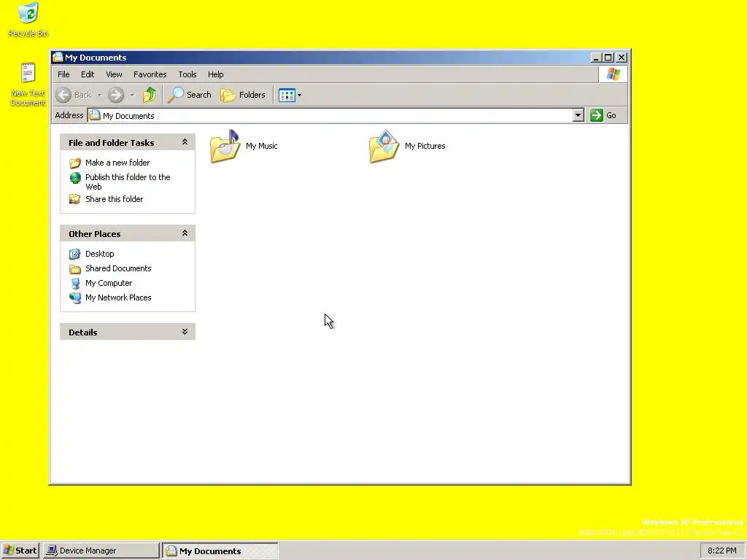The width and height of the screenshot is (747, 560).
Task: Click the Windows flag logo in menu bar
Action: click(613, 74)
